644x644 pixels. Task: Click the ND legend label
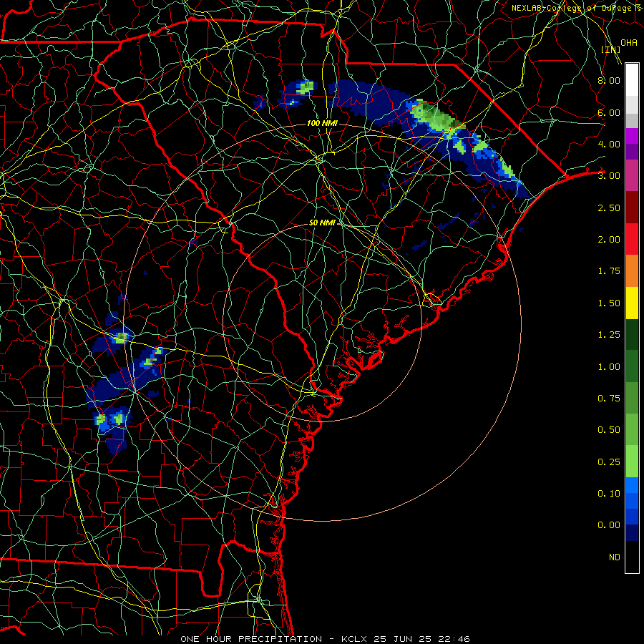pos(615,557)
